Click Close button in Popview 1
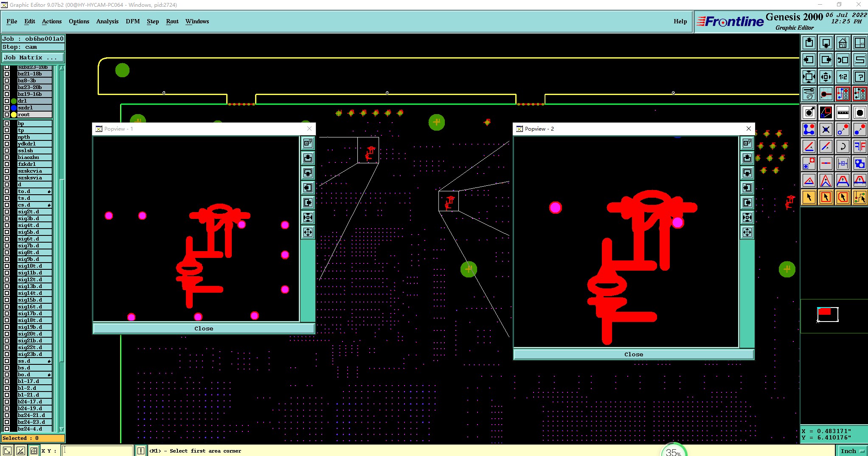Screen dimensions: 868x456 pyautogui.click(x=204, y=328)
